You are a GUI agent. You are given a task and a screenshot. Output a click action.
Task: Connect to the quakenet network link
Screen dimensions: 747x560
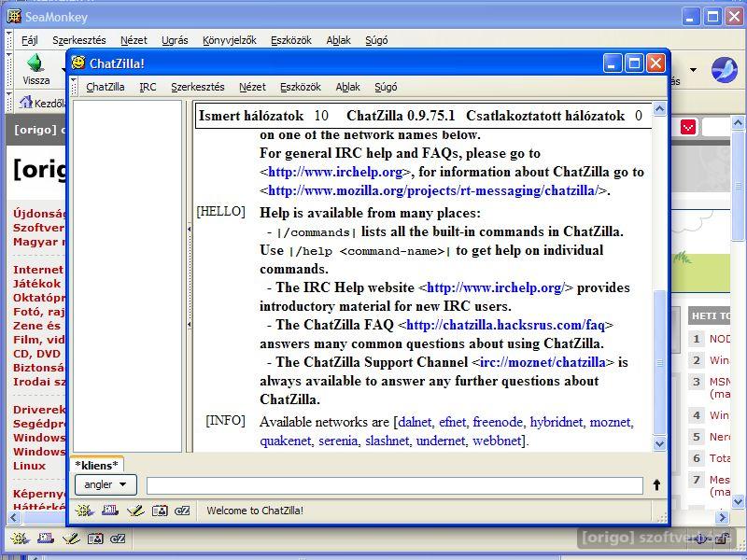pos(286,441)
